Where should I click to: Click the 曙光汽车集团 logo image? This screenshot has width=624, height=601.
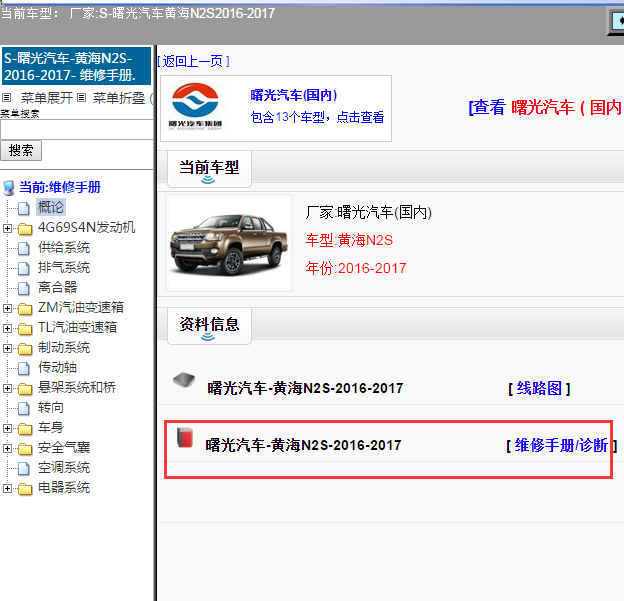pyautogui.click(x=195, y=107)
